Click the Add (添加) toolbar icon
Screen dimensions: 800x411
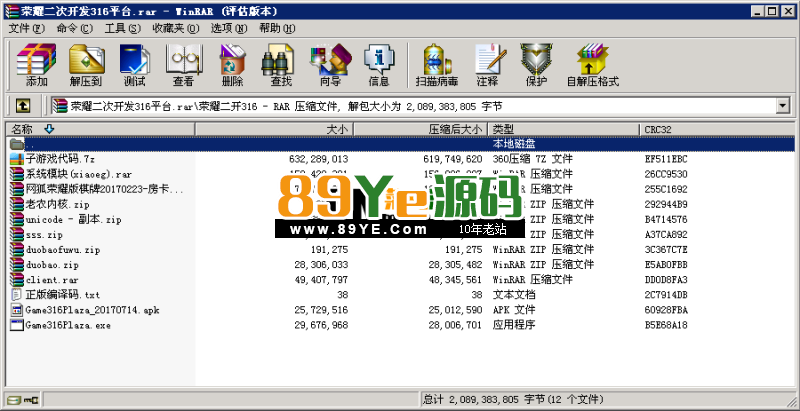36,65
